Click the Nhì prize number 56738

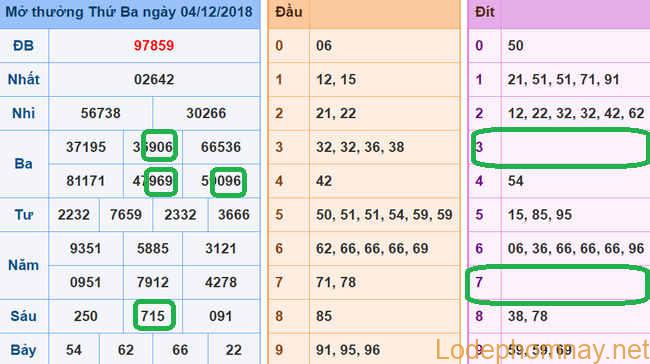tap(100, 113)
